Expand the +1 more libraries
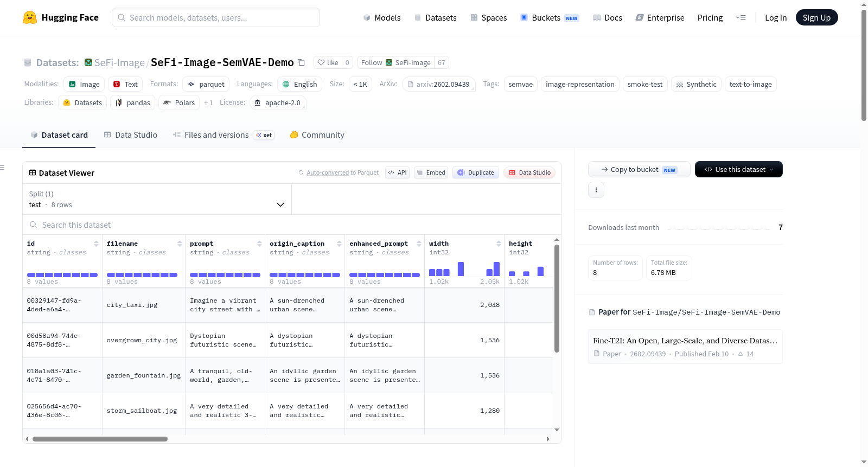The height and width of the screenshot is (467, 868). tap(208, 103)
